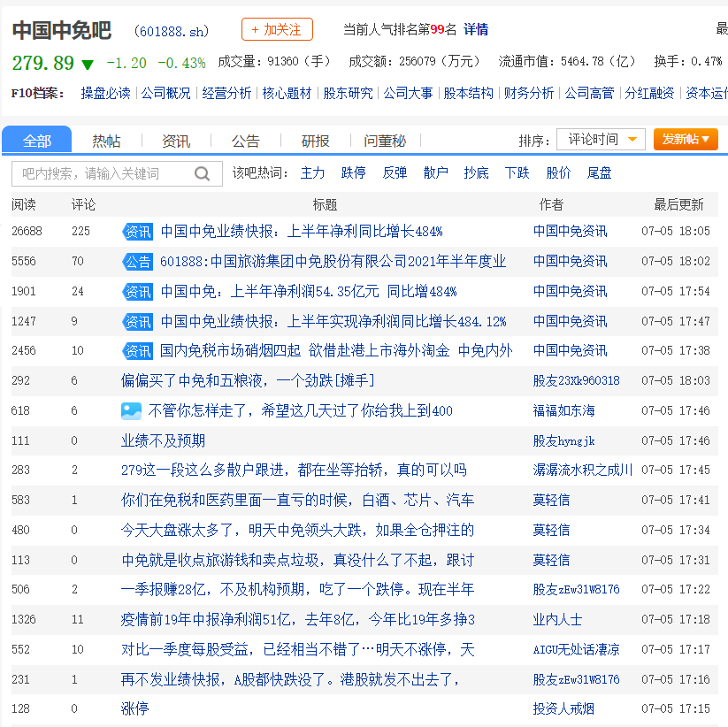This screenshot has height=727, width=728.
Task: Open F10 link 公司概况
Action: coord(165,94)
